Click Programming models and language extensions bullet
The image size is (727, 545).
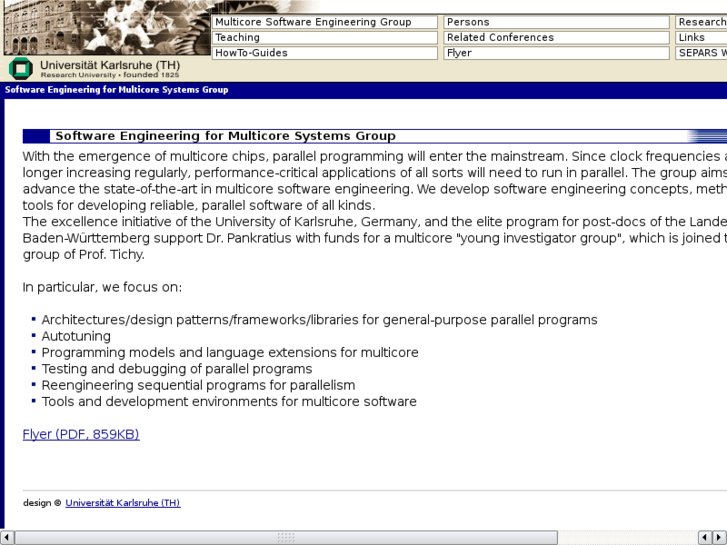[x=230, y=353]
